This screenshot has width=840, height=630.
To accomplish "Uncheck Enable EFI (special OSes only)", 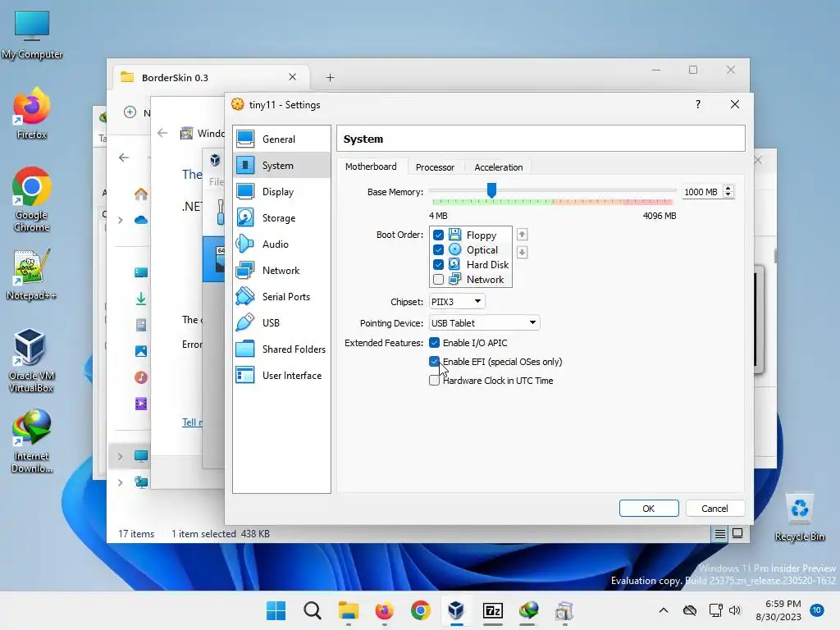I will 435,362.
